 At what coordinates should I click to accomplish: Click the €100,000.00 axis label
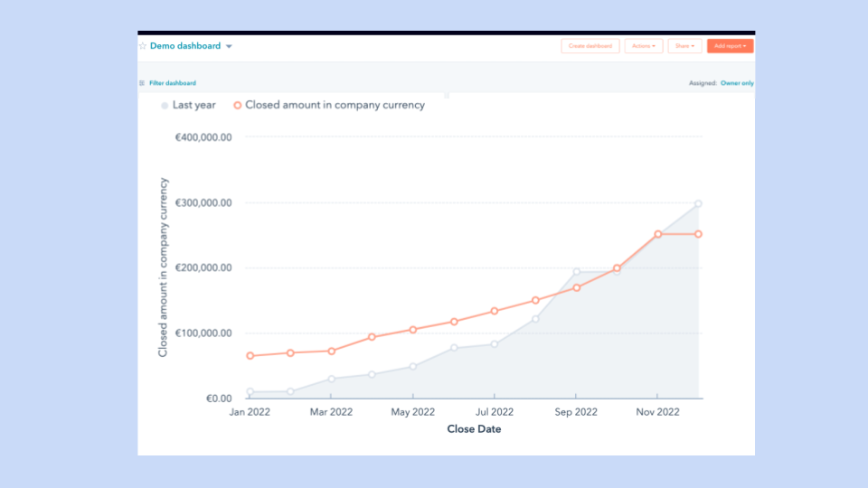(x=203, y=333)
